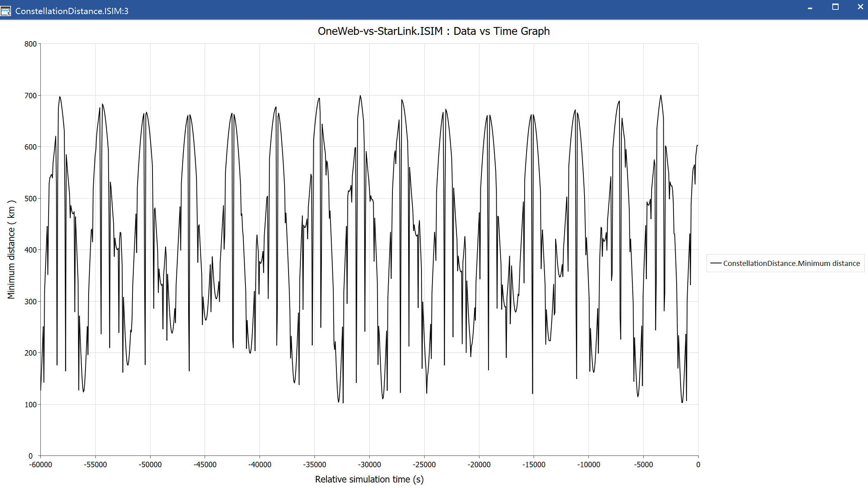Screen dimensions: 868x488
Task: Click the -60000 tick label on X axis
Action: 40,465
